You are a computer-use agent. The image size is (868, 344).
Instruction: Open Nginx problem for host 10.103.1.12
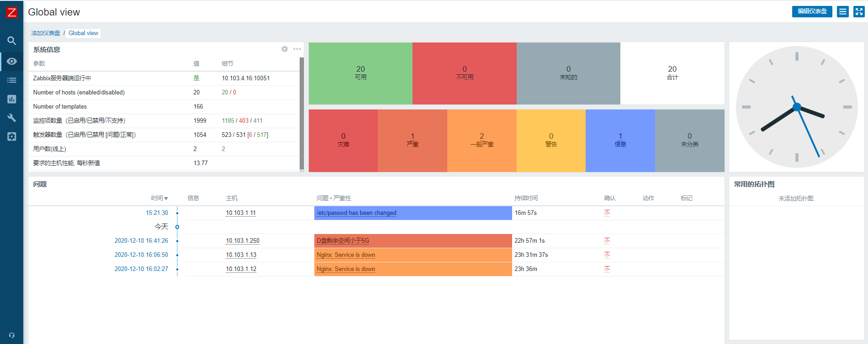346,269
